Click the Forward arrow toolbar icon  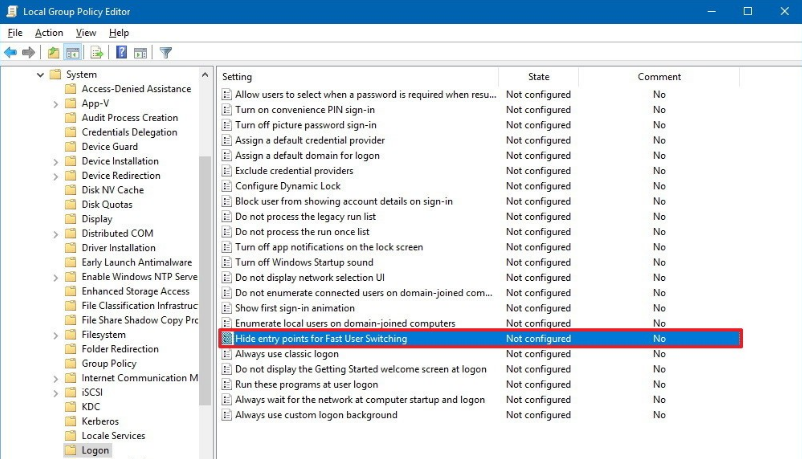click(29, 53)
